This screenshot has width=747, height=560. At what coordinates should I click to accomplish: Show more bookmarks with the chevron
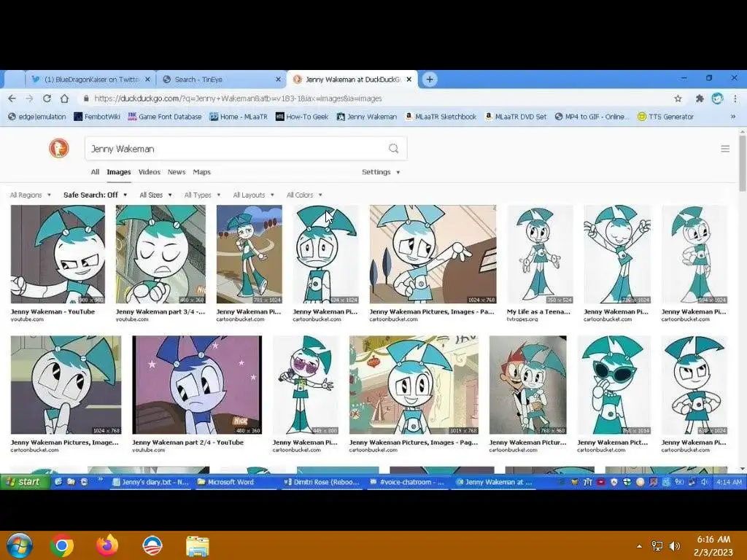point(732,117)
